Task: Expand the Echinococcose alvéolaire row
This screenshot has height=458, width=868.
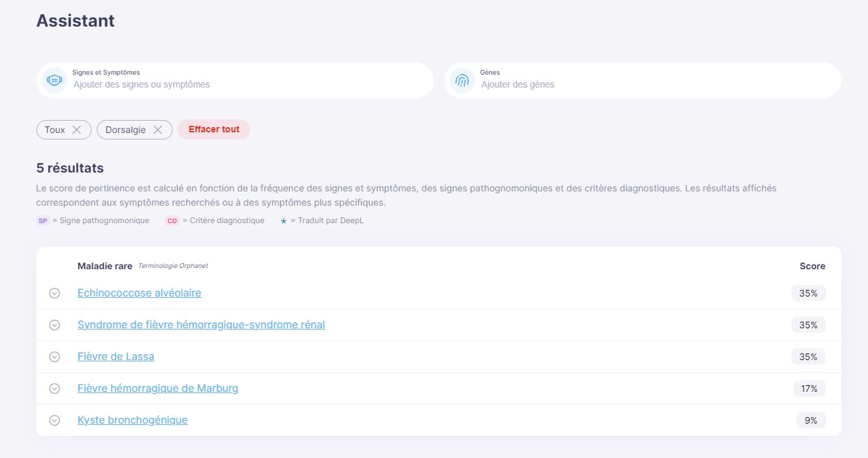Action: (x=55, y=293)
